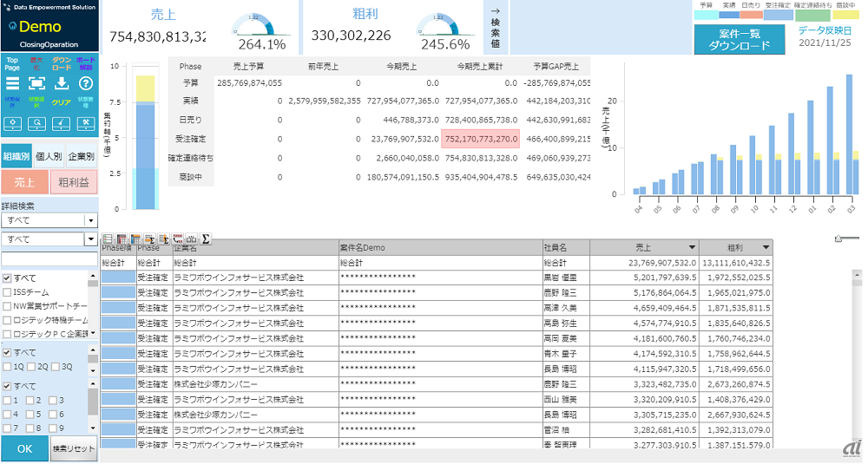Viewport: 868px width, 464px height.
Task: Click the クリア broom icon
Action: 62,122
